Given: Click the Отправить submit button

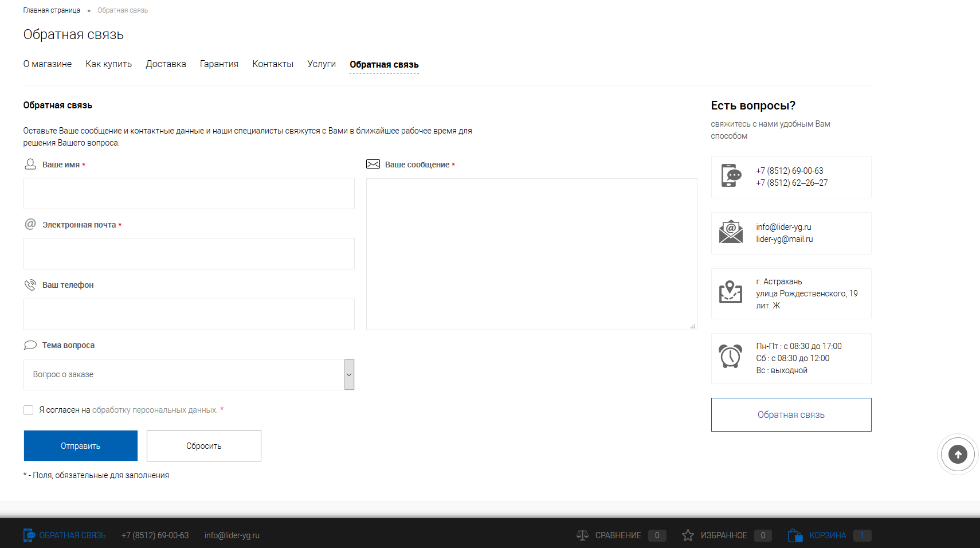Looking at the screenshot, I should [x=81, y=445].
